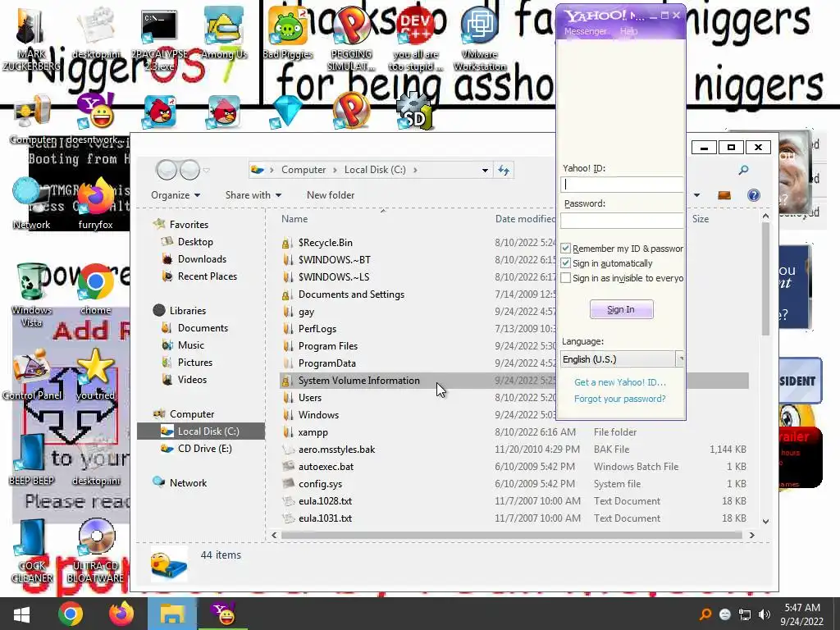Sort by the Size column header
Image resolution: width=840 pixels, height=630 pixels.
pyautogui.click(x=701, y=218)
